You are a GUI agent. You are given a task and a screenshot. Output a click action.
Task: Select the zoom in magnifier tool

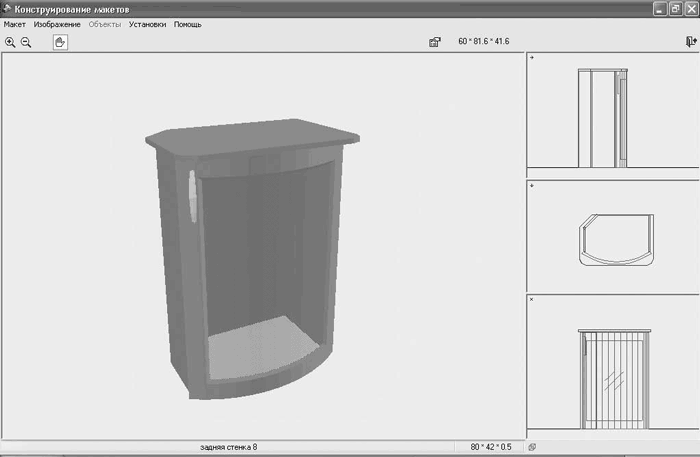click(x=10, y=42)
